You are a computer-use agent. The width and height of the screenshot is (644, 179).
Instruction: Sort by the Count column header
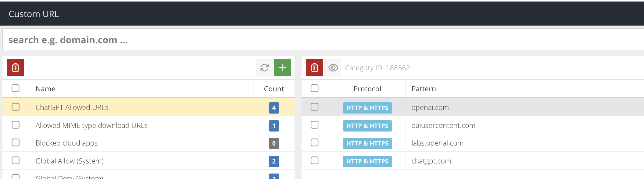coord(274,89)
